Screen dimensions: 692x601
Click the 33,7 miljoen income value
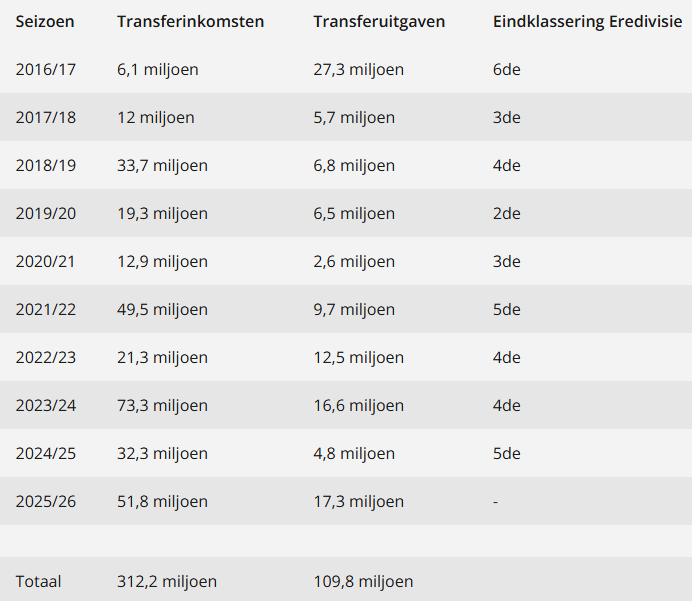[x=162, y=166]
